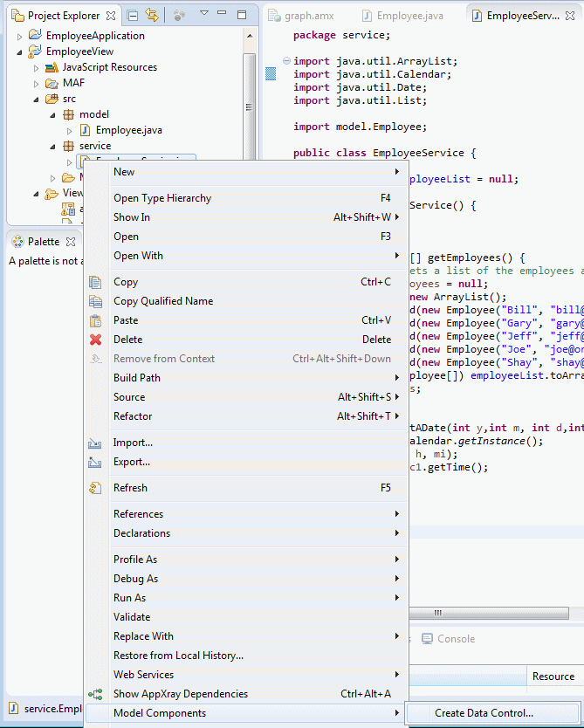The width and height of the screenshot is (584, 728).
Task: Close the EmployeeService editor tab
Action: point(570,16)
